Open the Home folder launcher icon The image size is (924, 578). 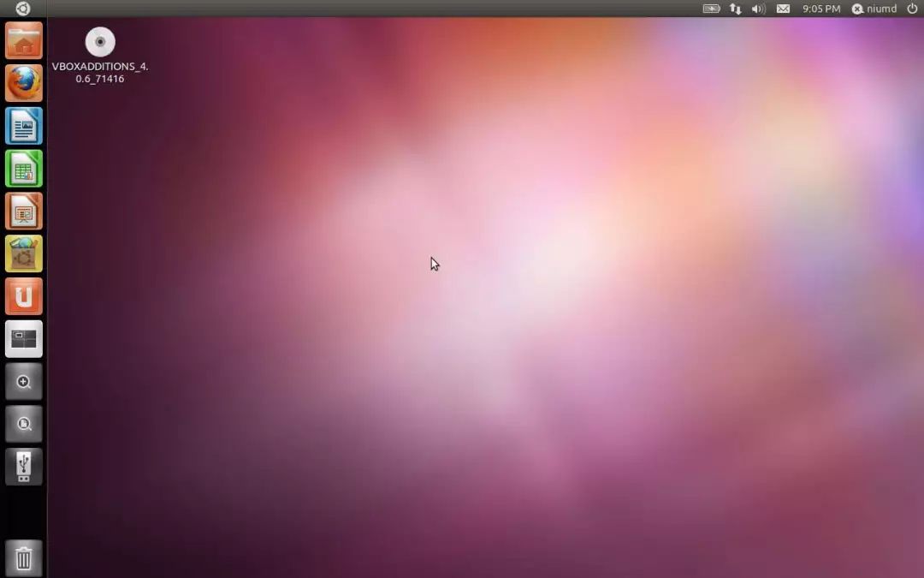click(23, 40)
